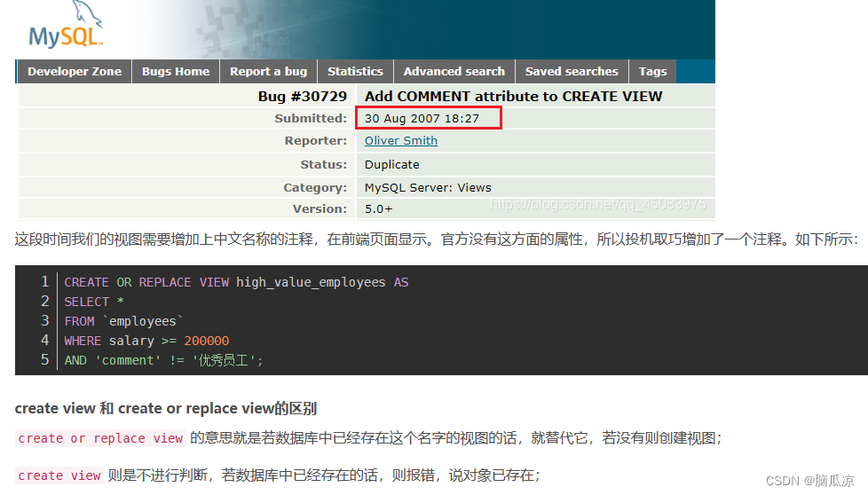Click the sentence '的意思就是若数据库中已经存在这个名字的视图的话'
This screenshot has height=495, width=868.
[355, 438]
